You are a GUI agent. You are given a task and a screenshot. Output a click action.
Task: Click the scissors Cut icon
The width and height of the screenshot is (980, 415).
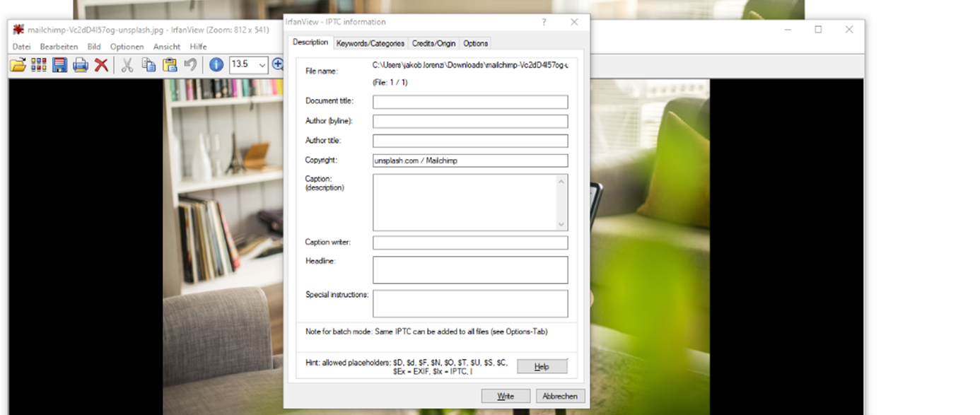(127, 65)
